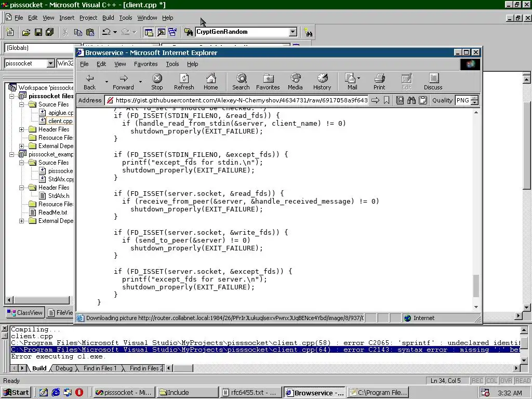The image size is (532, 399).
Task: Print the page from Internet Explorer toolbar
Action: coord(379,82)
